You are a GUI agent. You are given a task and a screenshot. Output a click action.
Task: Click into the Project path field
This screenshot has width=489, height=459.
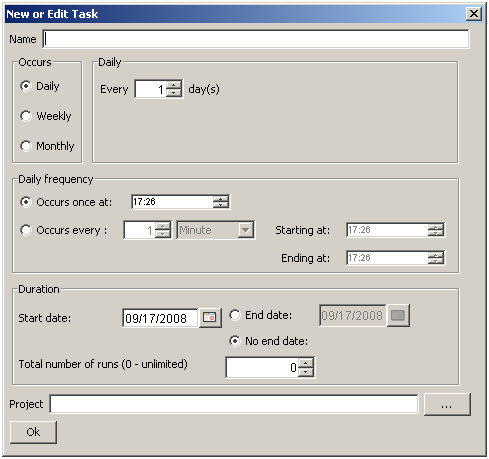pyautogui.click(x=234, y=404)
